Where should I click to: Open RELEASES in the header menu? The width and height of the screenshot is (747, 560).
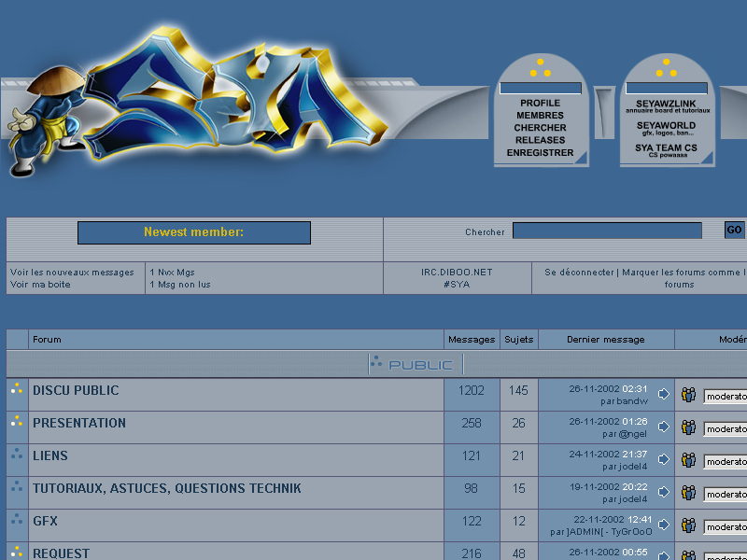(540, 140)
